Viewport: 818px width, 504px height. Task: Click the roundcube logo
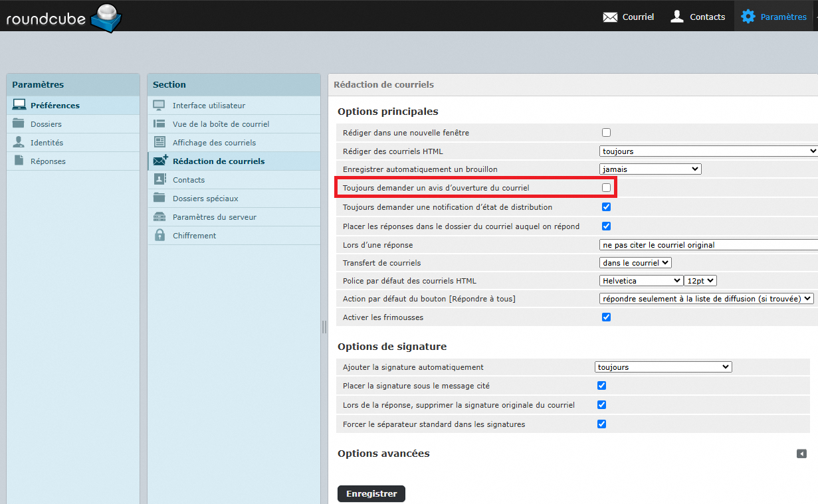coord(63,17)
